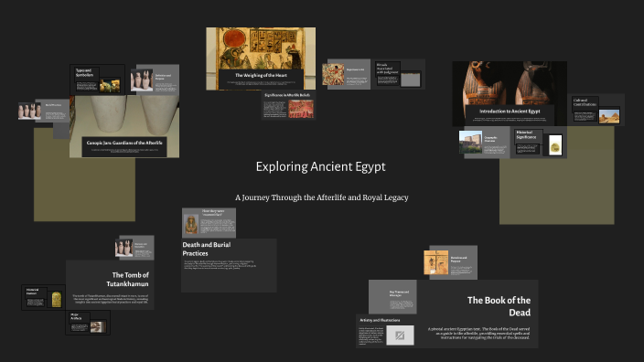Open 'Types and Symbolism' subtopic

click(x=97, y=80)
